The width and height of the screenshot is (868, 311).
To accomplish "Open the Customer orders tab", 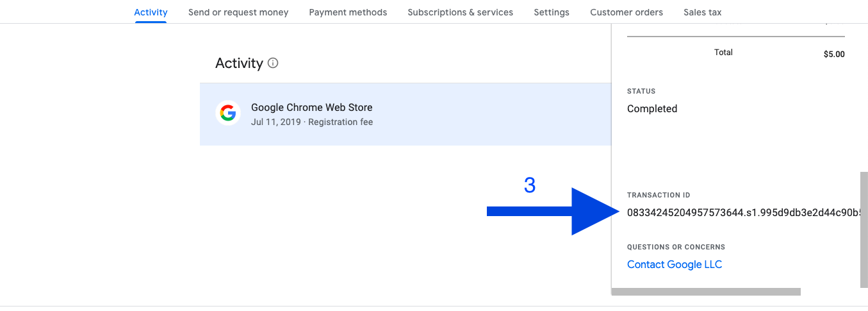I will tap(626, 12).
